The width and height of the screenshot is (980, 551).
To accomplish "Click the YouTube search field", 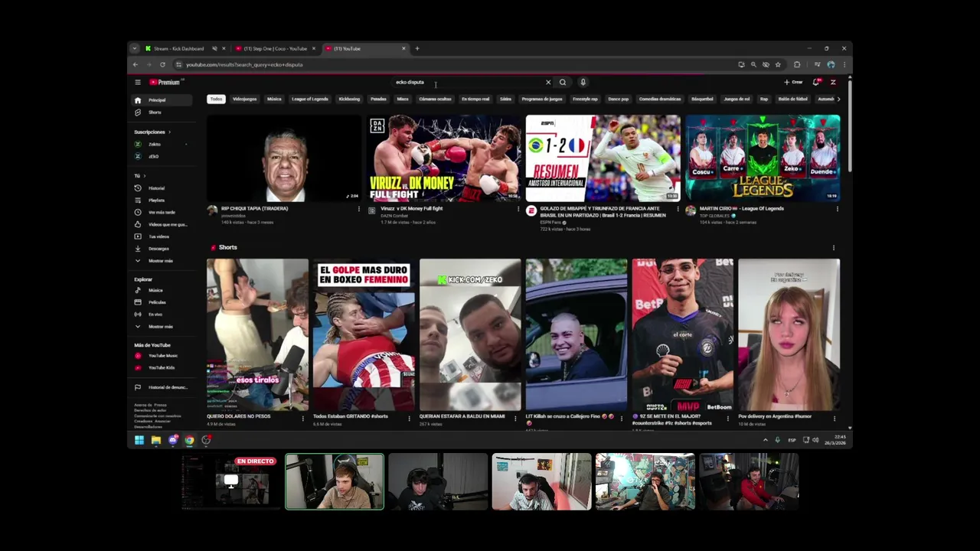I will point(467,82).
